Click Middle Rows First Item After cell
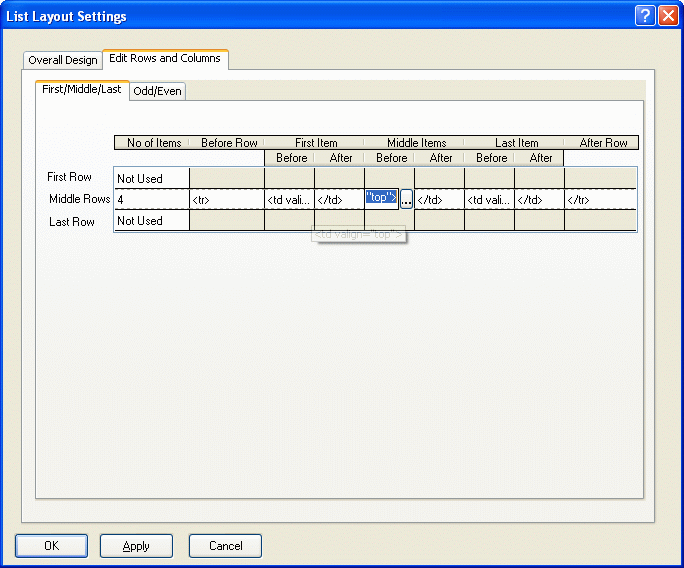 [x=339, y=200]
